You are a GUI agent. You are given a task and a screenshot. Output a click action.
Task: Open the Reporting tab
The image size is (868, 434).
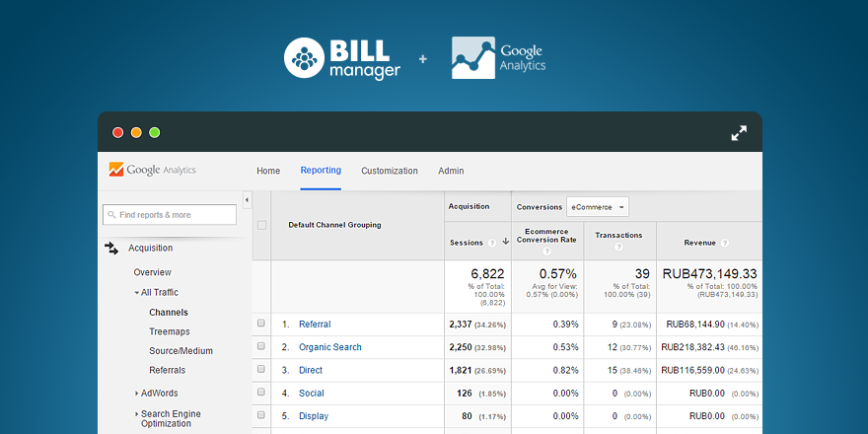[321, 170]
